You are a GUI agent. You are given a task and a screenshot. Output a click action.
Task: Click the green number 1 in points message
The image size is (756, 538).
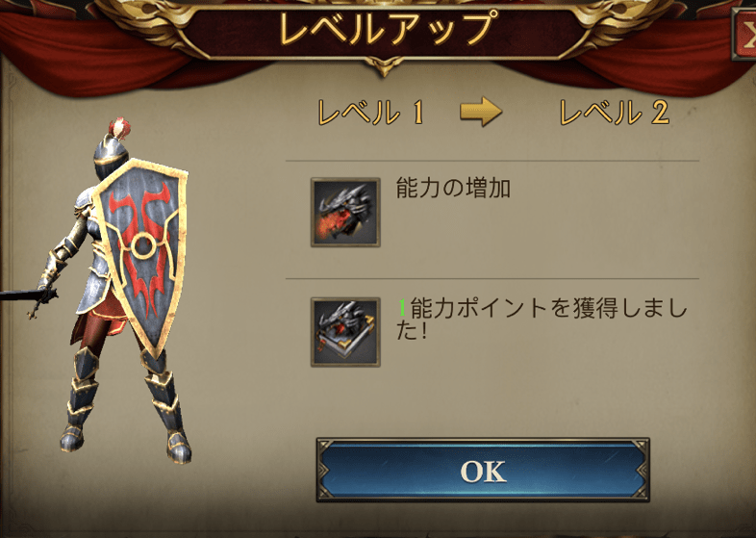pyautogui.click(x=402, y=308)
